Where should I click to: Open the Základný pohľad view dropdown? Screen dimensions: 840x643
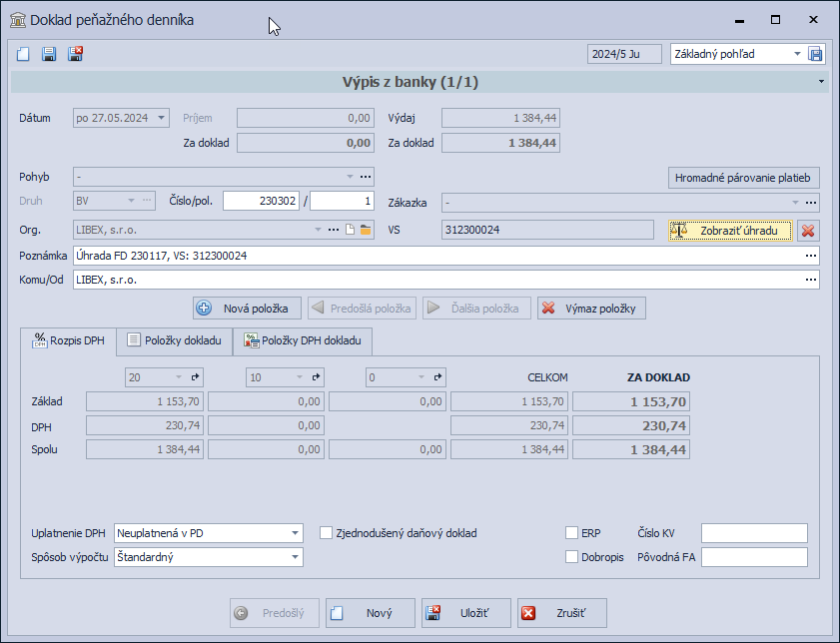click(x=797, y=54)
